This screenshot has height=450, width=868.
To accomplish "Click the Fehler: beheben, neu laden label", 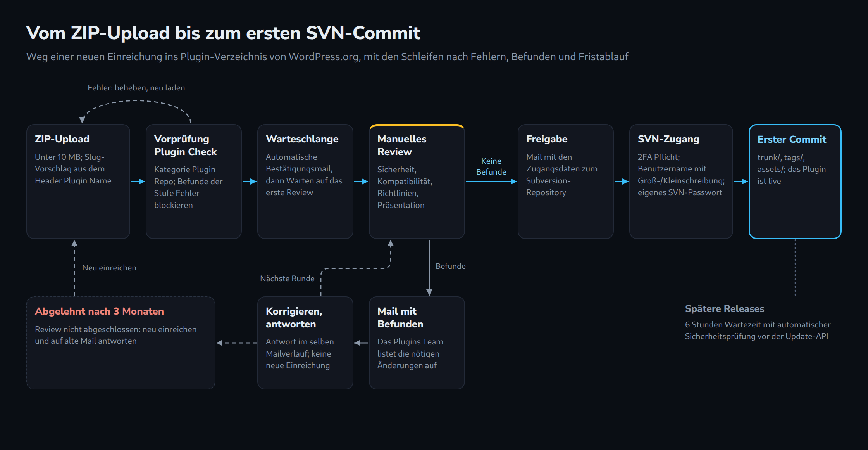I will click(136, 88).
